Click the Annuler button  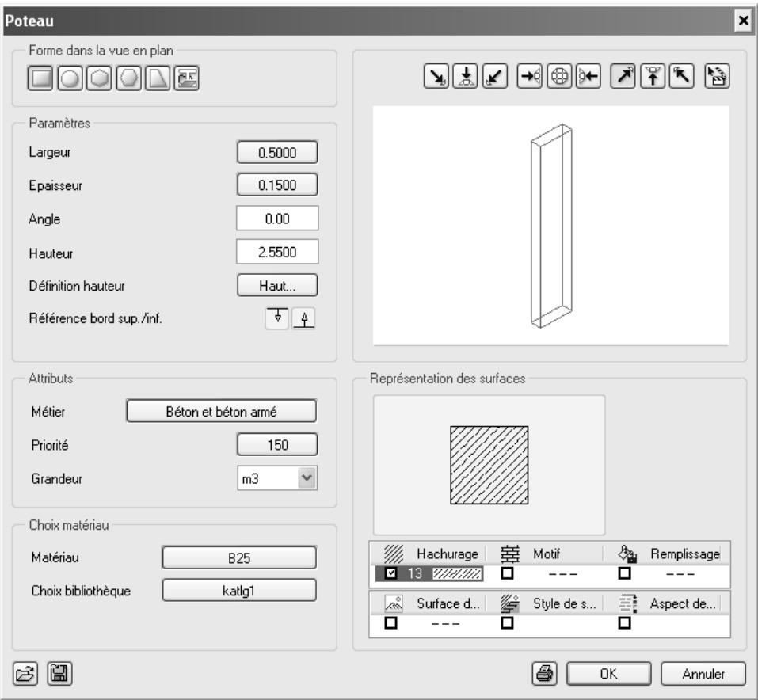(703, 673)
